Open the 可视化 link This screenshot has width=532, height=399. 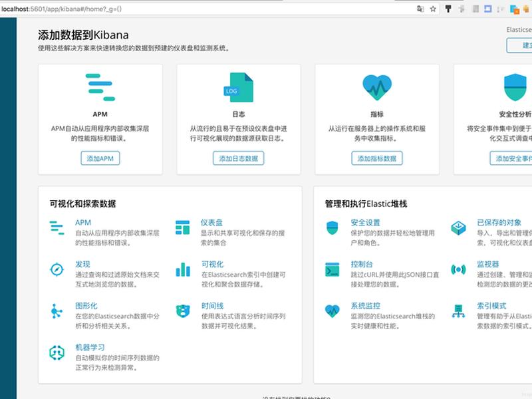pyautogui.click(x=213, y=264)
